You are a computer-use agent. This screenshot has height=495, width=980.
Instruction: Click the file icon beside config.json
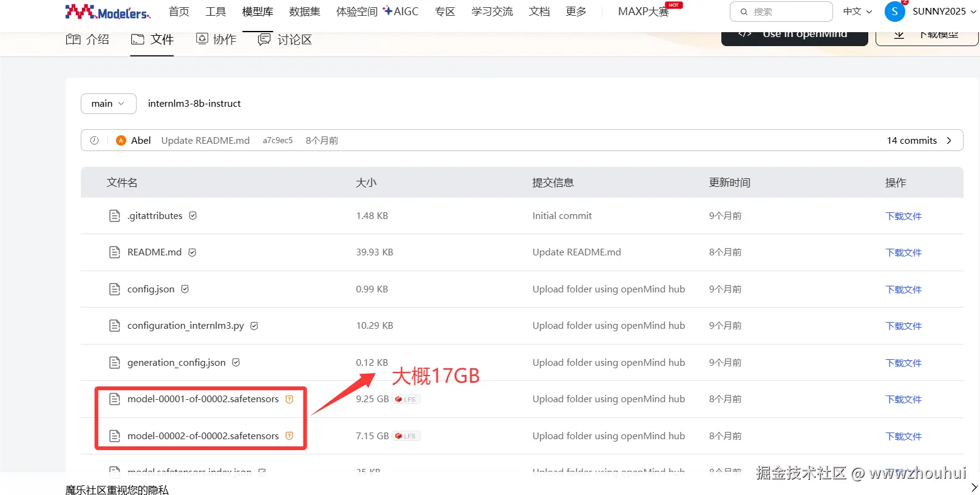tap(114, 289)
